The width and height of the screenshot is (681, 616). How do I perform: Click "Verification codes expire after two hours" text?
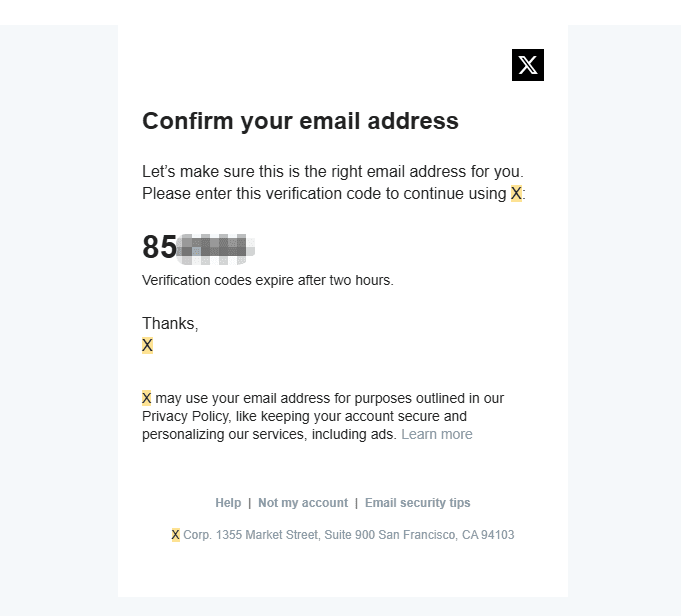[x=268, y=280]
